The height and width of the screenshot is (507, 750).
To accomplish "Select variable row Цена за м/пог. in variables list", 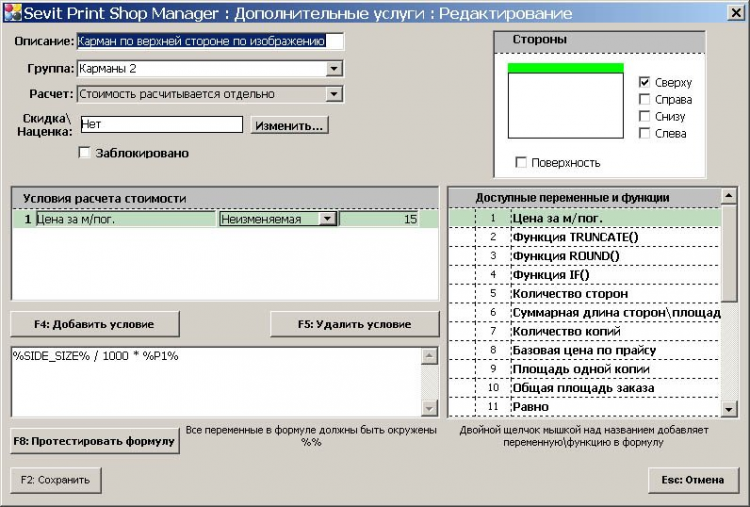I will point(585,218).
